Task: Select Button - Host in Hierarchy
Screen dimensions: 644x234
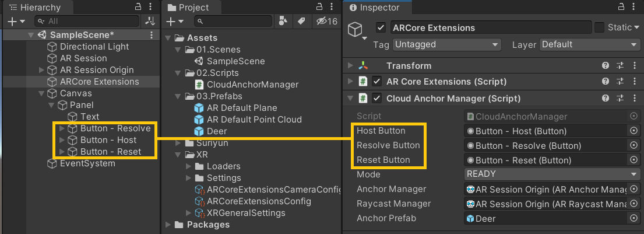Action: pyautogui.click(x=108, y=140)
